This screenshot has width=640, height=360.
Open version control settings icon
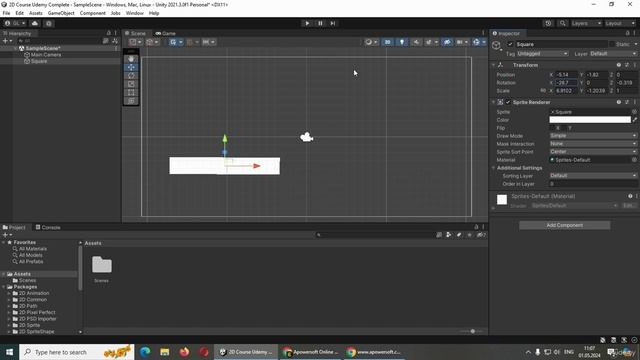click(49, 23)
